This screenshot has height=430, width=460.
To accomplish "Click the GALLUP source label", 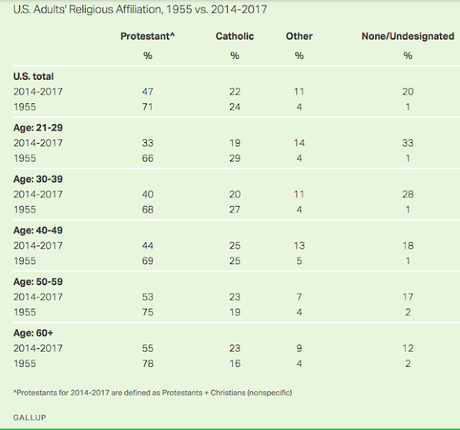I will click(30, 417).
